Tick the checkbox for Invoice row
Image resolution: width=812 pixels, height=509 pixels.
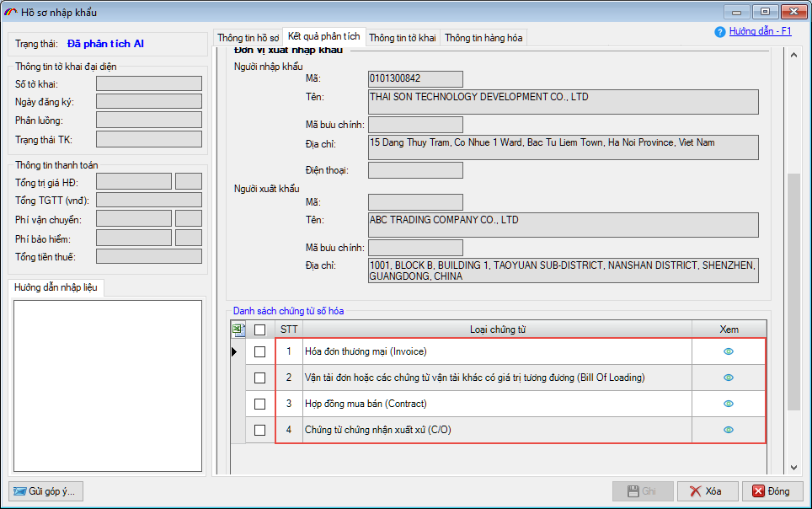260,352
